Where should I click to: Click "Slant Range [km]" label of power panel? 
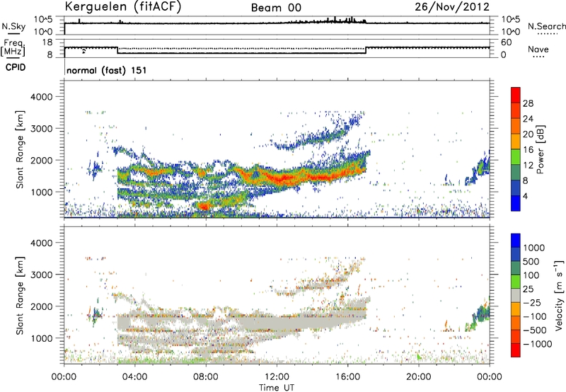click(20, 149)
